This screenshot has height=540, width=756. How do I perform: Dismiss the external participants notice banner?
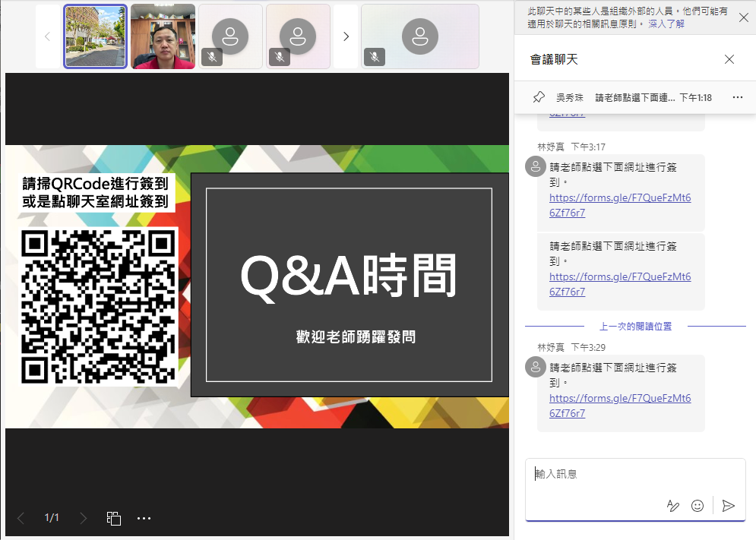click(744, 17)
